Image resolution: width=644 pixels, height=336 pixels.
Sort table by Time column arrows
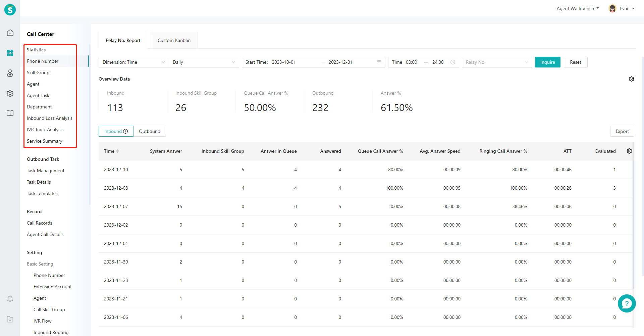pyautogui.click(x=118, y=151)
